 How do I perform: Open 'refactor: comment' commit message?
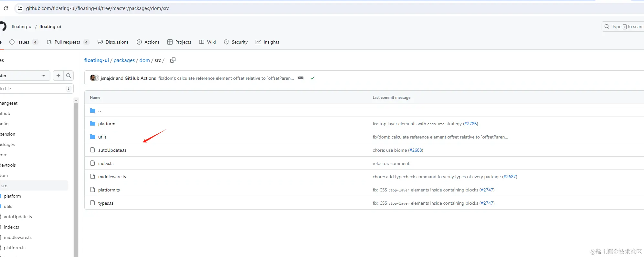tap(391, 163)
